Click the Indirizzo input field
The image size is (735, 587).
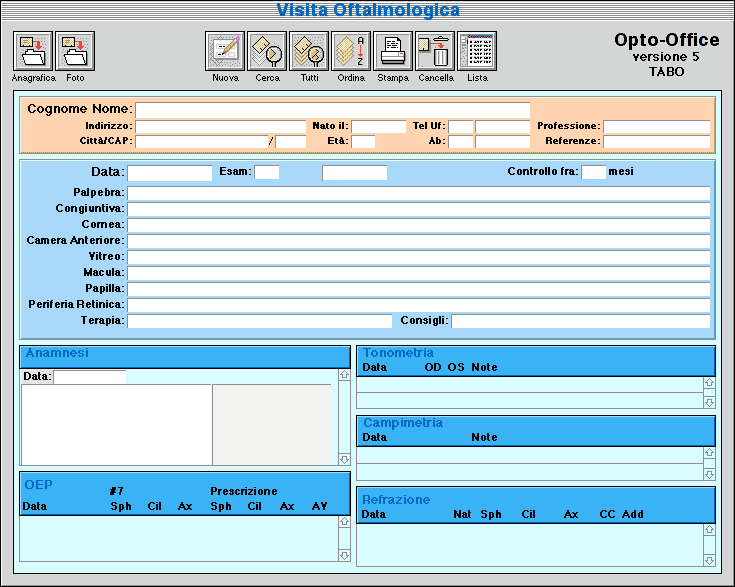(220, 127)
